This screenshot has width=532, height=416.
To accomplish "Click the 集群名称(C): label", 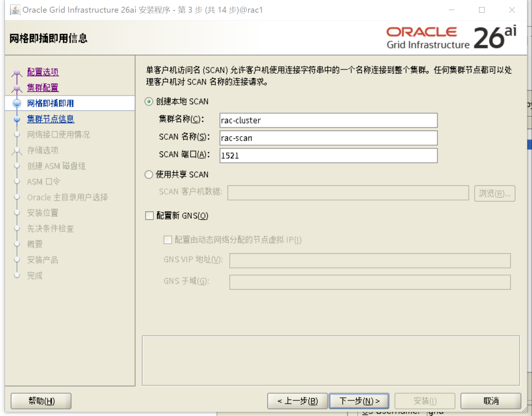I will coord(182,119).
